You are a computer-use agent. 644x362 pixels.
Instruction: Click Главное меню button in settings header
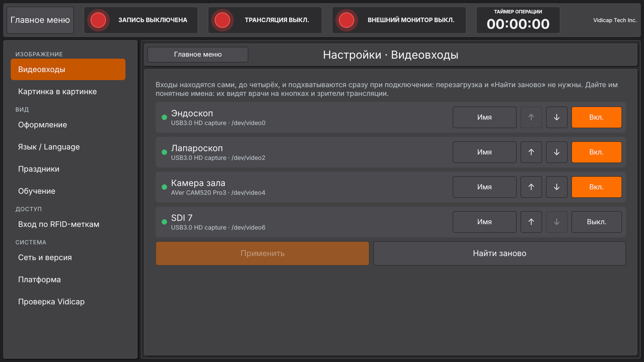point(198,55)
